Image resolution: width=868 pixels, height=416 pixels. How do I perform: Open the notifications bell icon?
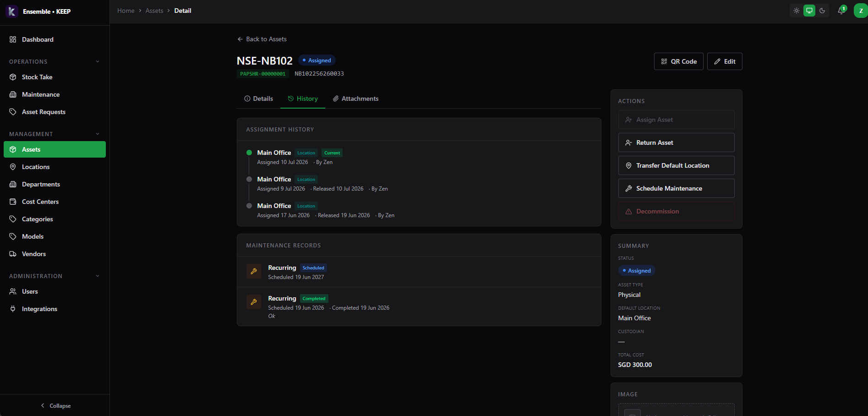[x=841, y=11]
